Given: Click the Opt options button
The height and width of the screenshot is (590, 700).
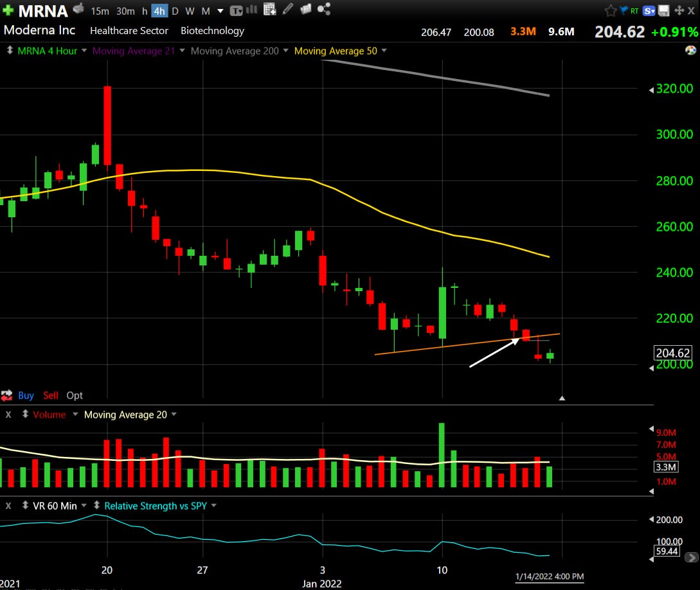Looking at the screenshot, I should (x=75, y=395).
